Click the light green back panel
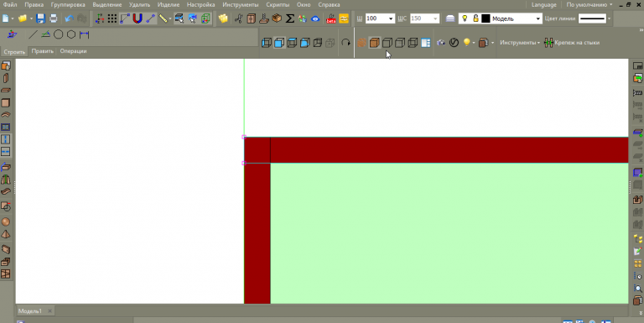This screenshot has height=323, width=644. (449, 233)
